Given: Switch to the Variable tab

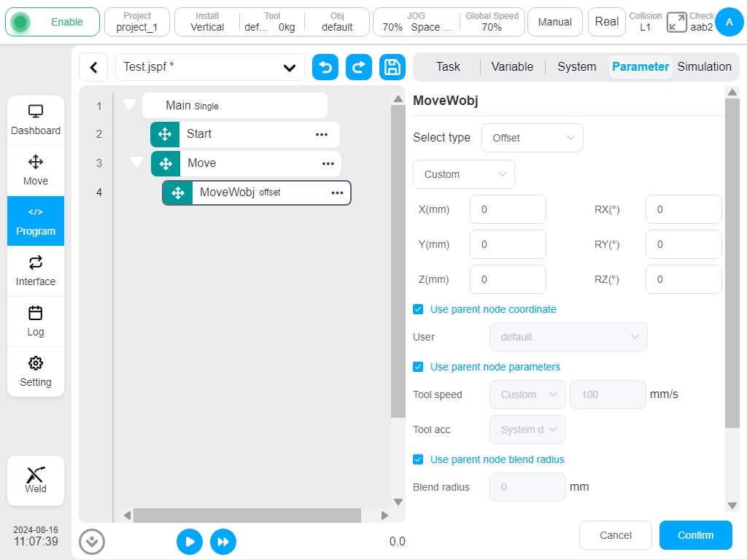Looking at the screenshot, I should click(512, 66).
